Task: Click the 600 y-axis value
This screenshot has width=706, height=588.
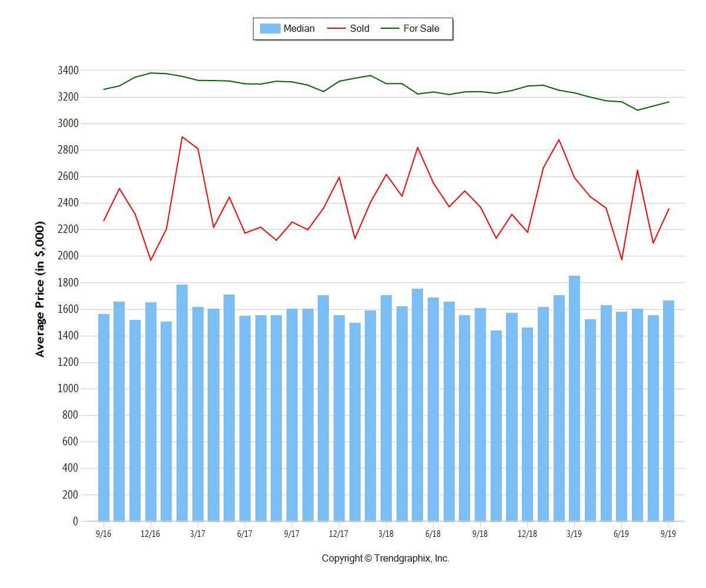Action: point(70,442)
